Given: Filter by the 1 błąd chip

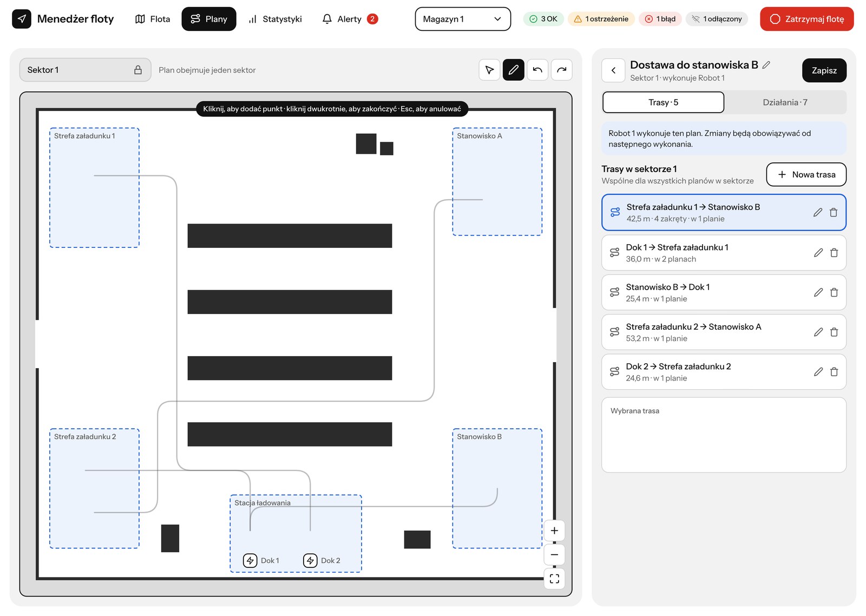Looking at the screenshot, I should tap(660, 19).
